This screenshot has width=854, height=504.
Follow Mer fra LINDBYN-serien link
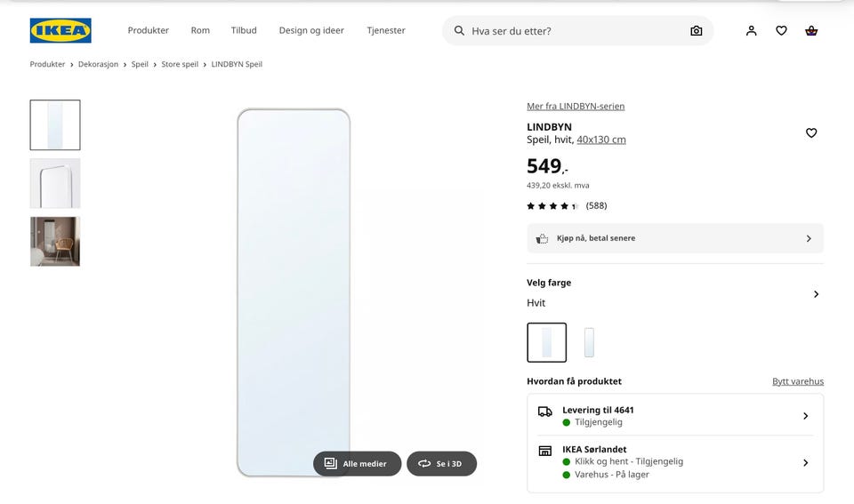coord(576,106)
